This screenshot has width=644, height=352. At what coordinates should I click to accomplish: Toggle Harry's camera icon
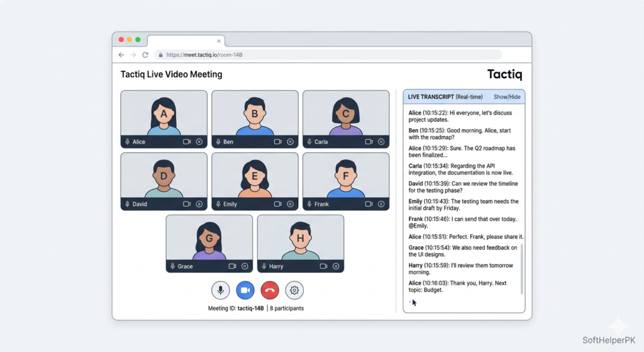(x=324, y=266)
